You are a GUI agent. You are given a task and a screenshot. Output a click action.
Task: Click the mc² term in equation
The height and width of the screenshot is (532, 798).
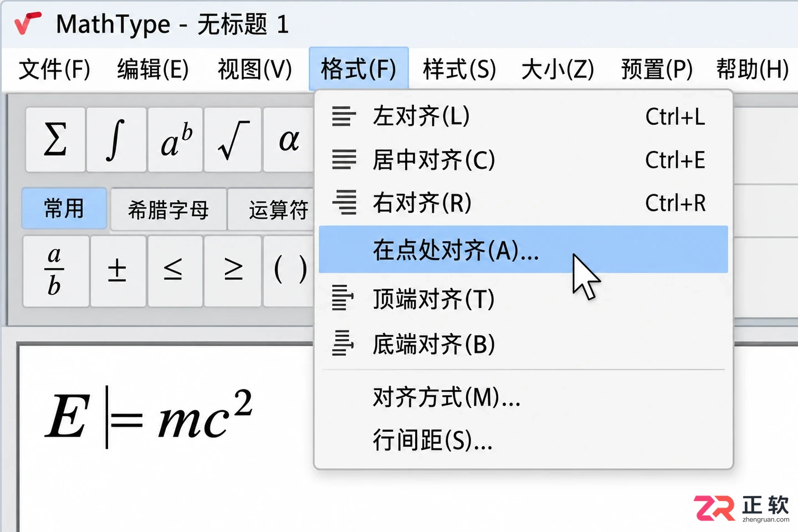[206, 415]
